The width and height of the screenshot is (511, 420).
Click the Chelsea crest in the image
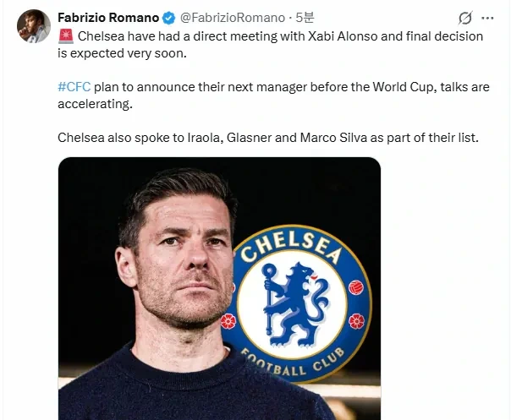(x=297, y=303)
